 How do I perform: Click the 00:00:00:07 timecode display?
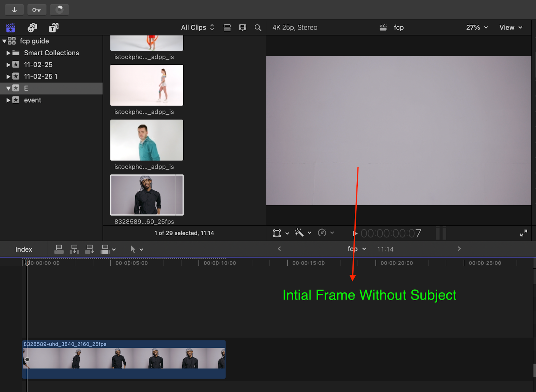click(391, 234)
